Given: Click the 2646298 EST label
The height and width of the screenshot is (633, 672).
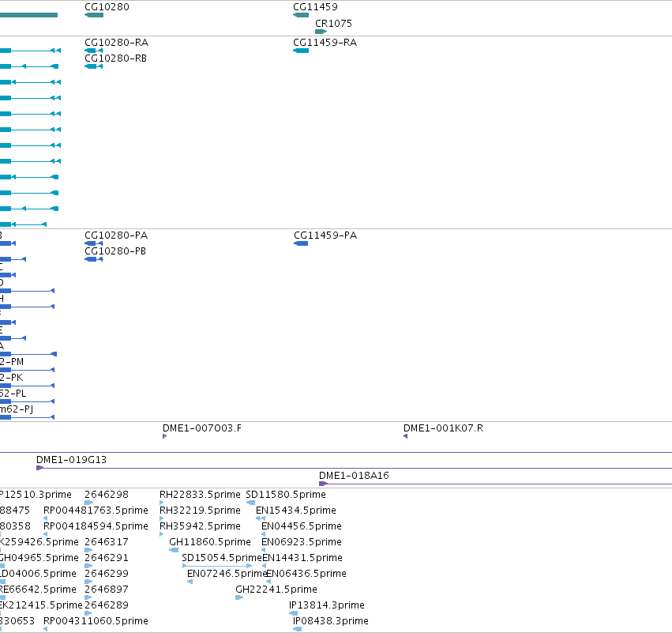Looking at the screenshot, I should (107, 495).
